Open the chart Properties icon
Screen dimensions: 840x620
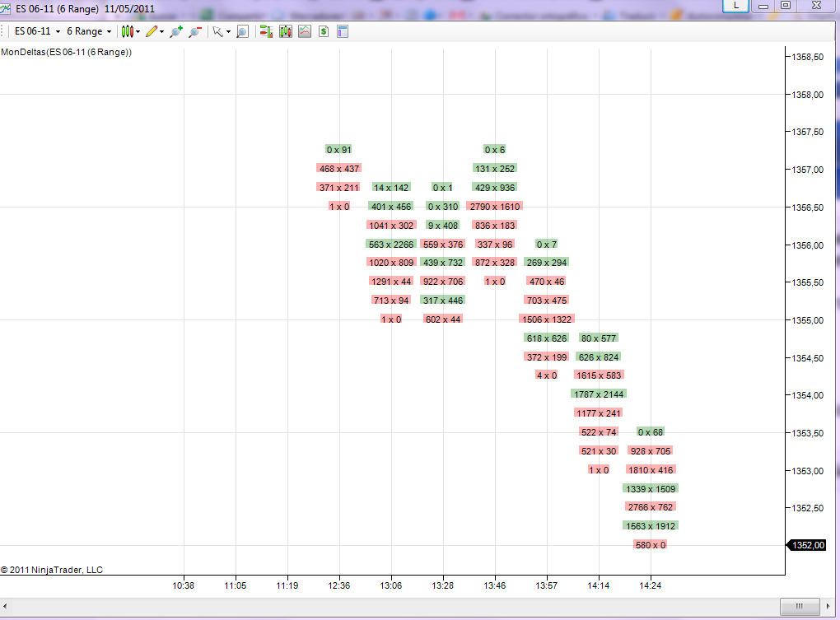(343, 31)
